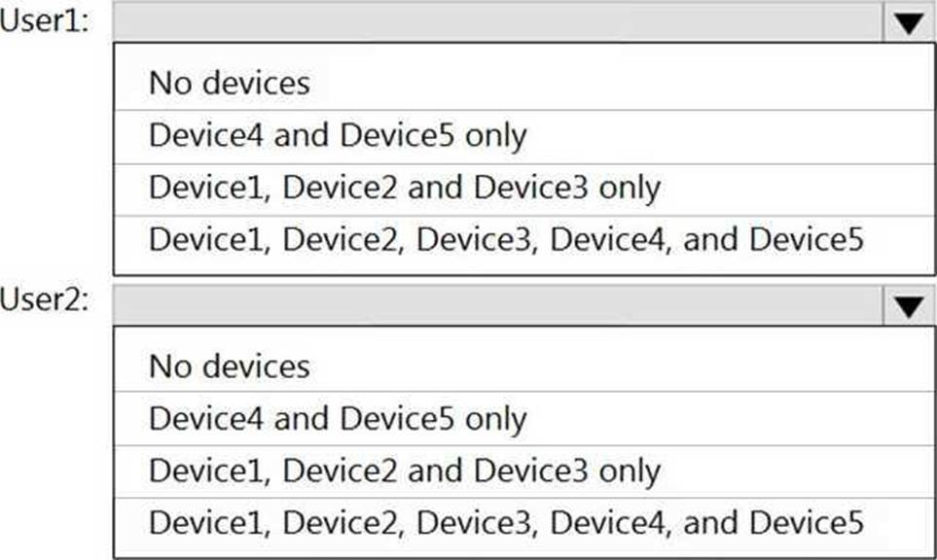Select "No devices" for User2

(230, 367)
